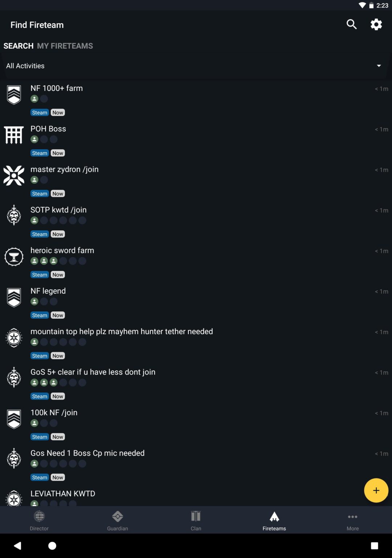Tap the master zydron activity icon
Screen dimensions: 392x558
click(x=14, y=175)
